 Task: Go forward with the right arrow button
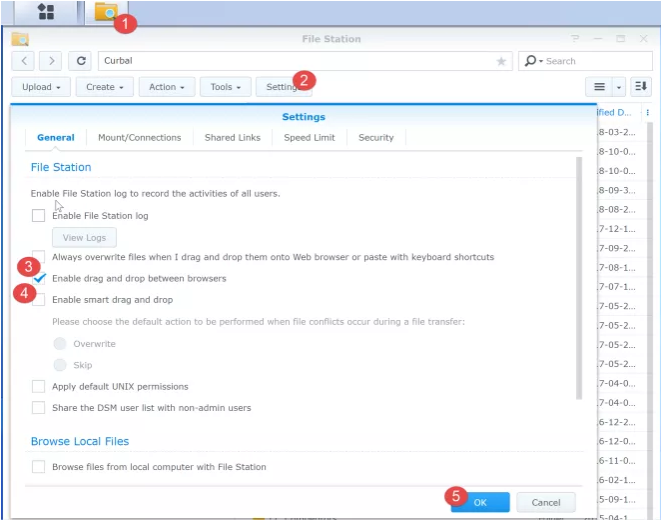(53, 61)
